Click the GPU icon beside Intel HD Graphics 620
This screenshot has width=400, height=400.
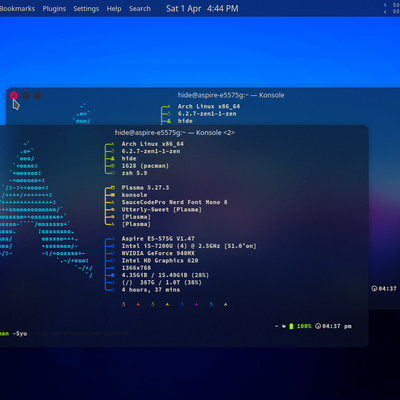(x=113, y=261)
